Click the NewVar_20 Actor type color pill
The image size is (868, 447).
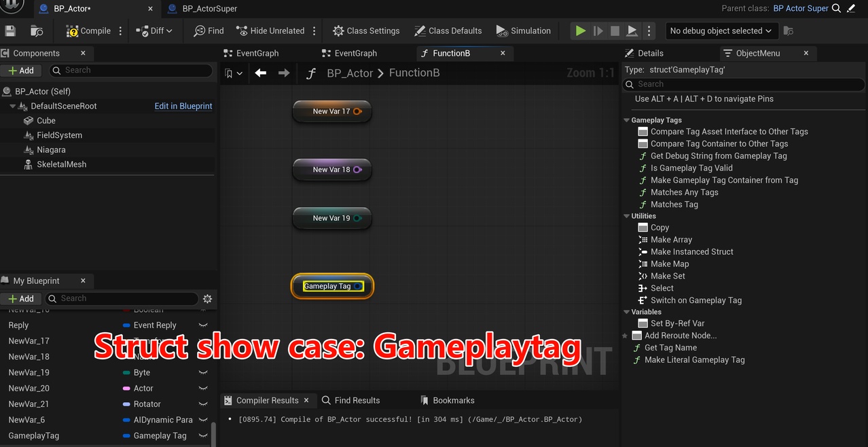126,389
